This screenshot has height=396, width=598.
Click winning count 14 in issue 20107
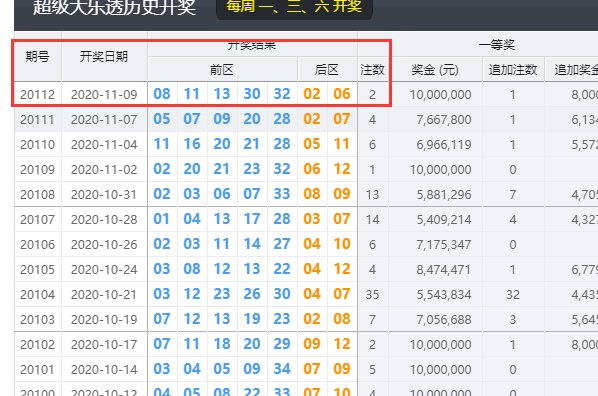coord(372,220)
